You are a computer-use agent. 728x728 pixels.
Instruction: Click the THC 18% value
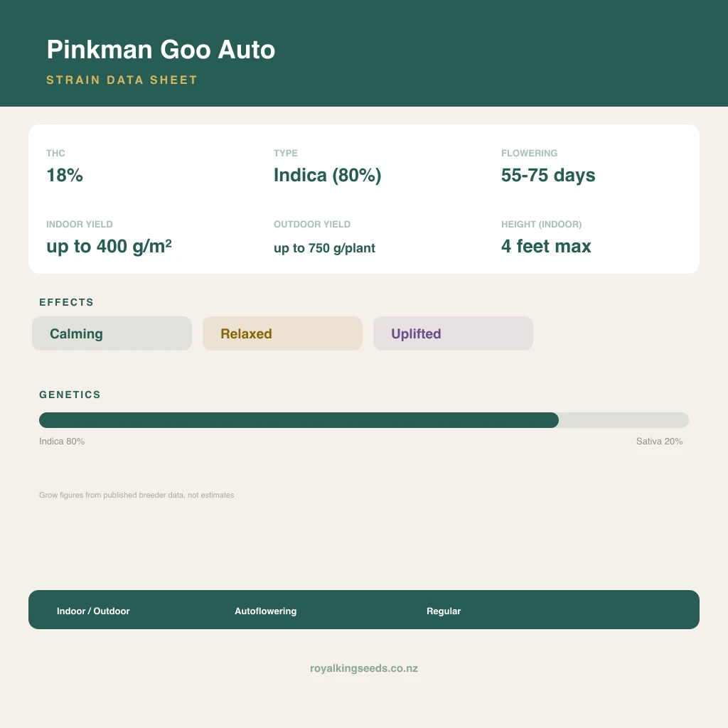click(65, 175)
